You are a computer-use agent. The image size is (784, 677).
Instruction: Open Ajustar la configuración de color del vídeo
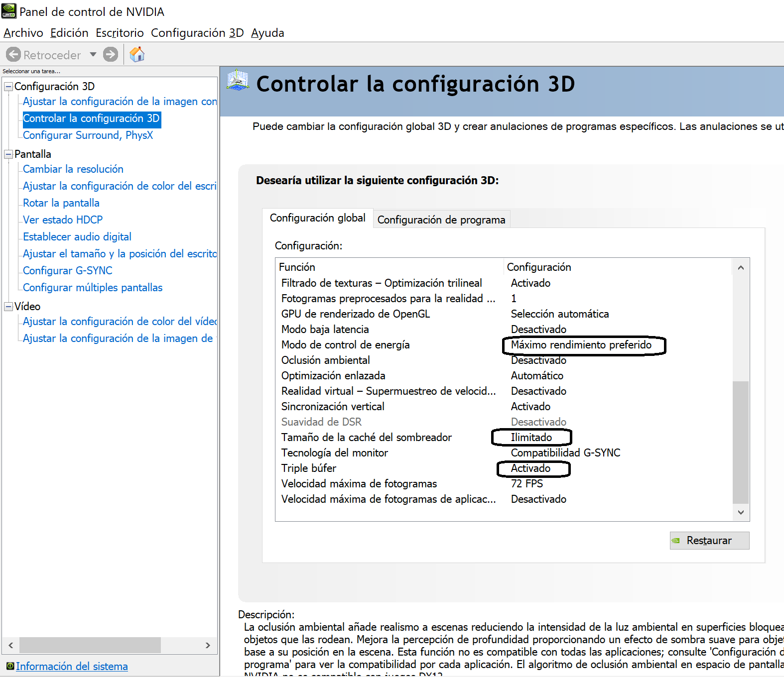[120, 322]
